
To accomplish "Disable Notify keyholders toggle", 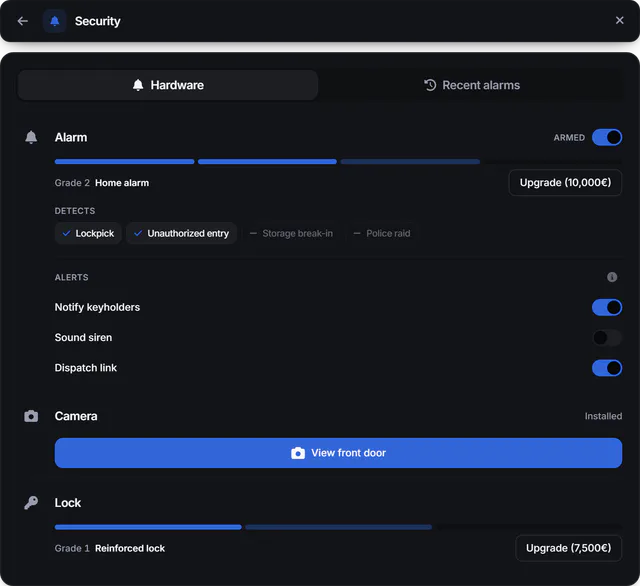I will [607, 307].
